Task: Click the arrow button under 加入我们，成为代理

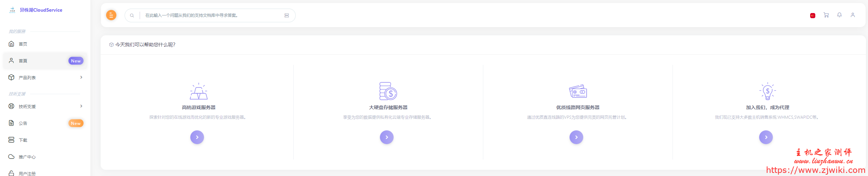Action: (766, 137)
